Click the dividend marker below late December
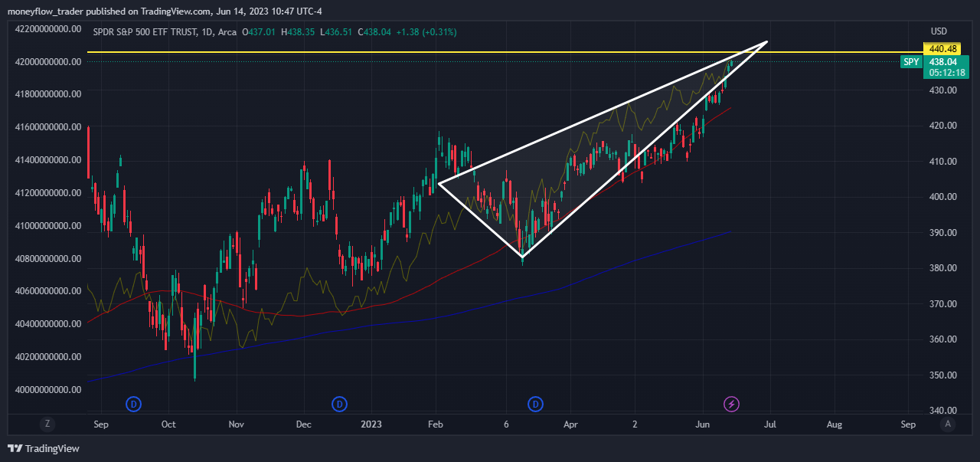Screen dimensions: 980x462 point(339,403)
